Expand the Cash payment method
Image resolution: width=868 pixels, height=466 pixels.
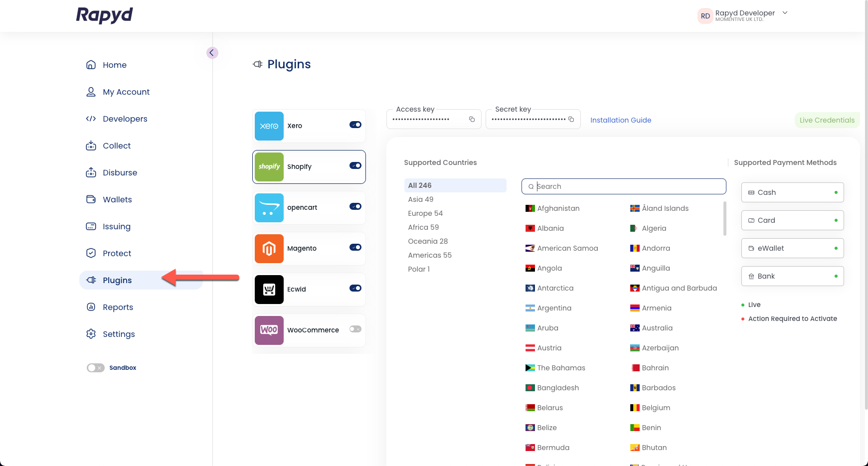pos(792,192)
